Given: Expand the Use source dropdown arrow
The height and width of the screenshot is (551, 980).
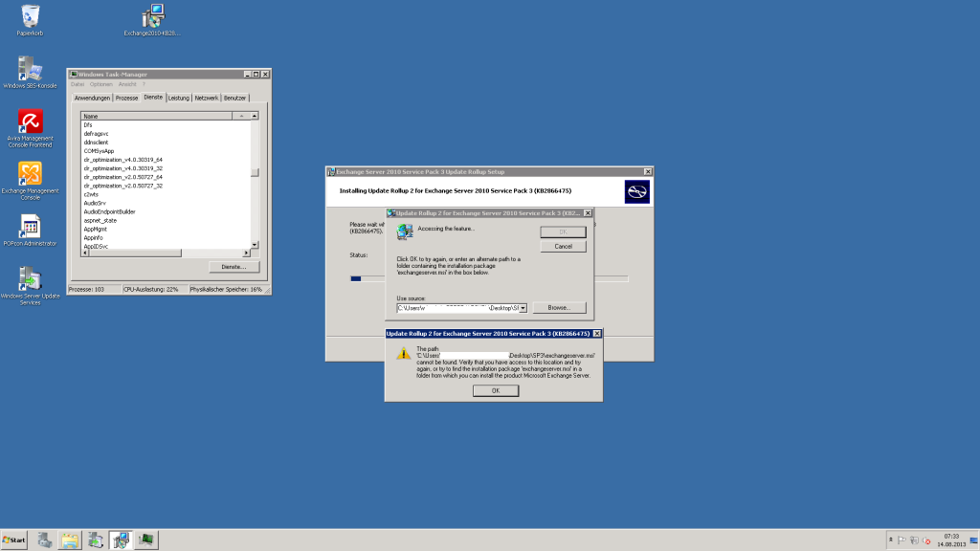Looking at the screenshot, I should tap(523, 308).
